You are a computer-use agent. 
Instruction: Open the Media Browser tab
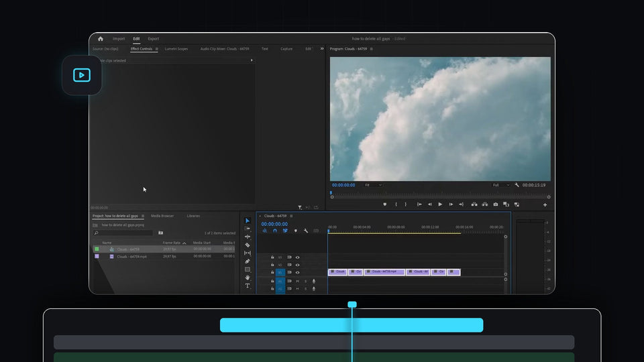pos(162,216)
